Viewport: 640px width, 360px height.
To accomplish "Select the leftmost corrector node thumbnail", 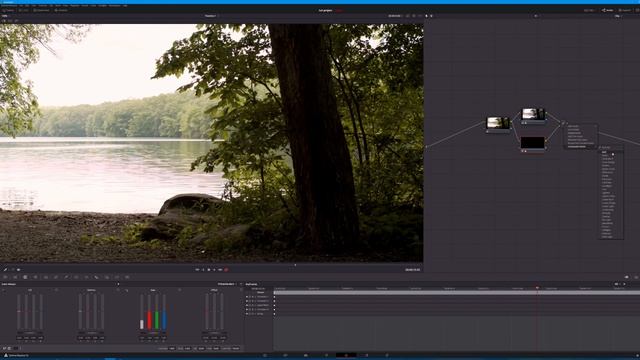I will click(498, 123).
